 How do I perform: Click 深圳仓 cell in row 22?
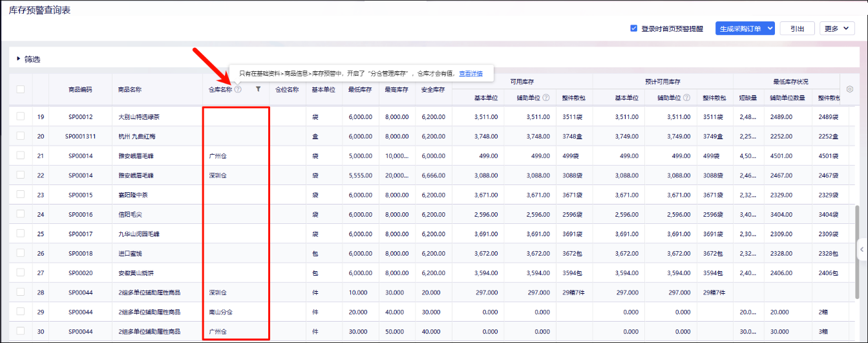click(218, 175)
